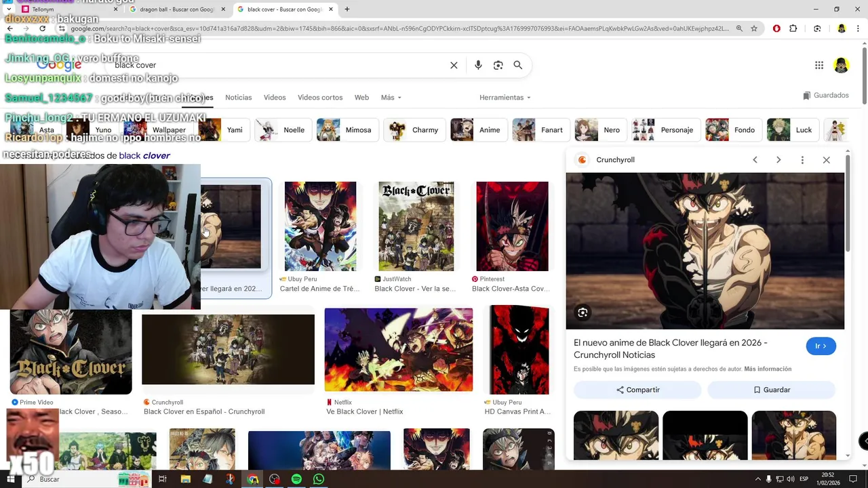Open the 'HD Canvas Print' Ubuy Peru thumbnail
Screen dimensions: 868x488
[x=519, y=350]
